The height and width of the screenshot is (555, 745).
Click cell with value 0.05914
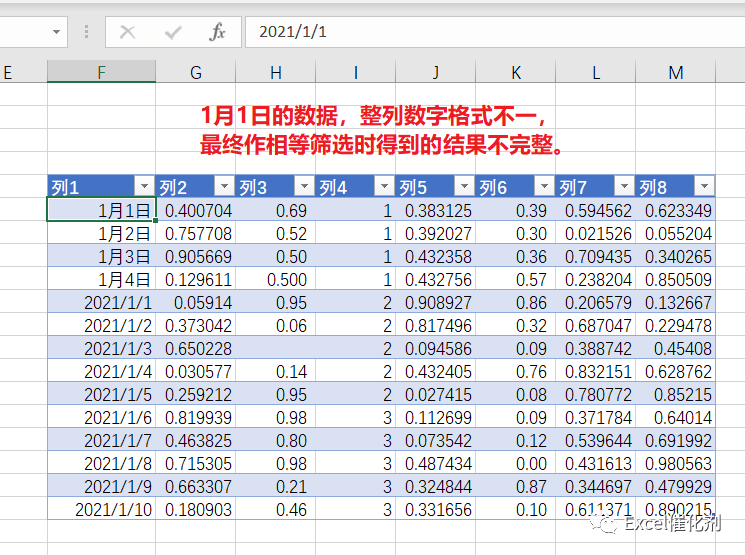(x=196, y=302)
